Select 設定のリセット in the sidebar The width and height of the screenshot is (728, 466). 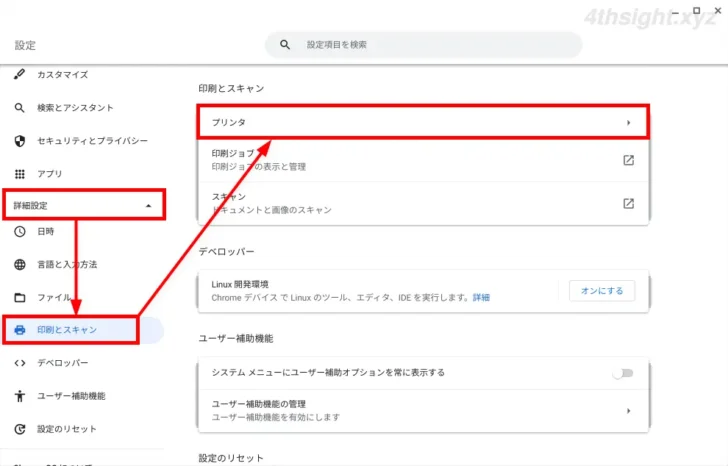(x=67, y=429)
